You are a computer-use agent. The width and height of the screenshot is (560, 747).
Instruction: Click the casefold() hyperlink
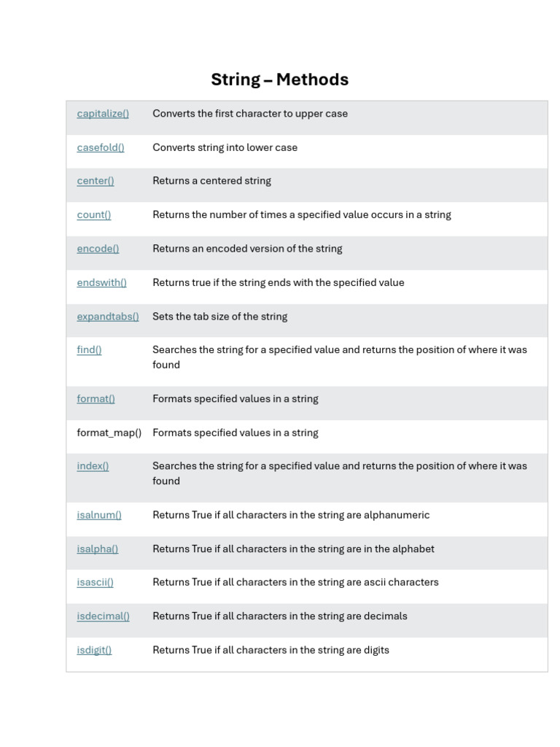click(x=101, y=147)
